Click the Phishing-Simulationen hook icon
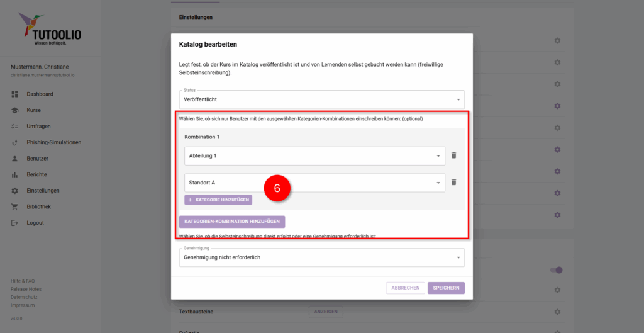644x333 pixels. click(14, 142)
